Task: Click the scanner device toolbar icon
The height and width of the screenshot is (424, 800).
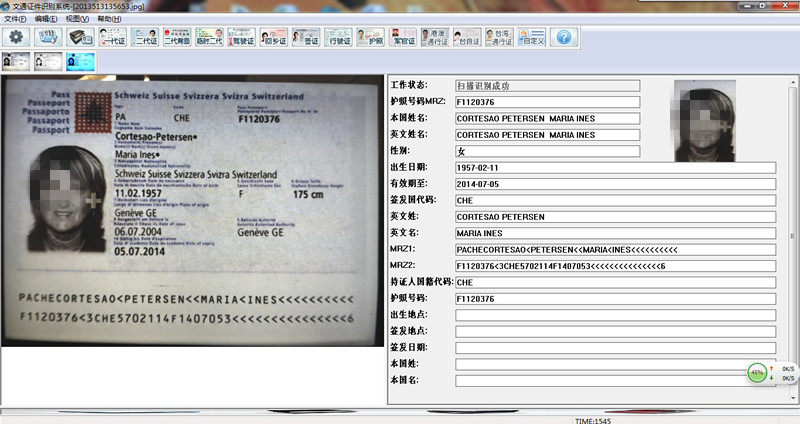Action: pos(81,37)
